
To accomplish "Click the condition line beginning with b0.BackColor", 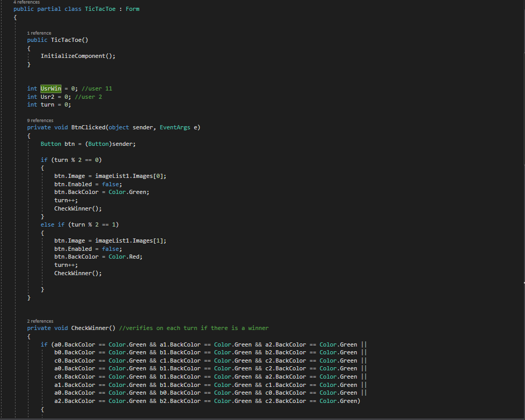I will click(x=211, y=352).
